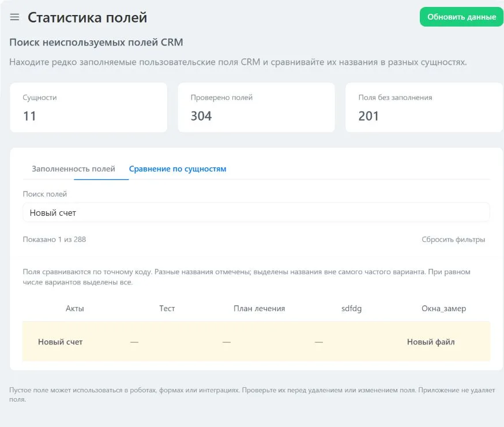Click the Поиск неиспользуемых полей CRM heading
Viewport: 504px width, 427px height.
(96, 43)
